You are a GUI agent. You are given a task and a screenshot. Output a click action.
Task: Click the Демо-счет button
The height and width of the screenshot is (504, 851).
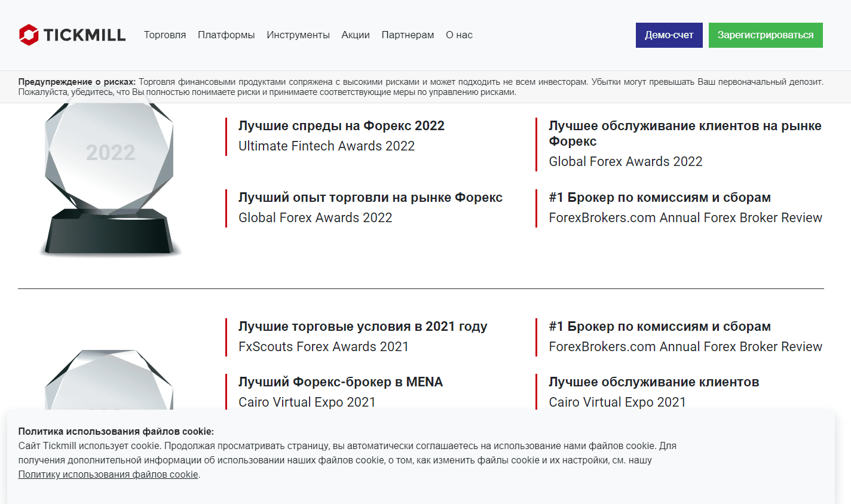(669, 35)
